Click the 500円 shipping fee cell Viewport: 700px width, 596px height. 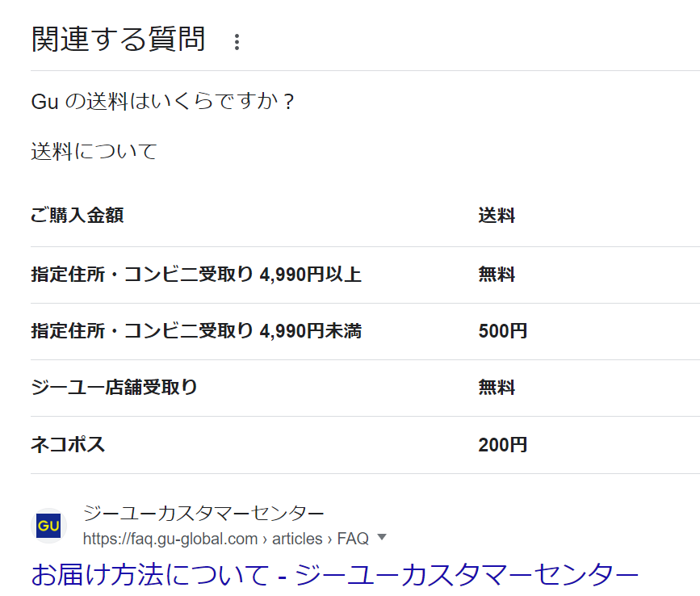503,331
